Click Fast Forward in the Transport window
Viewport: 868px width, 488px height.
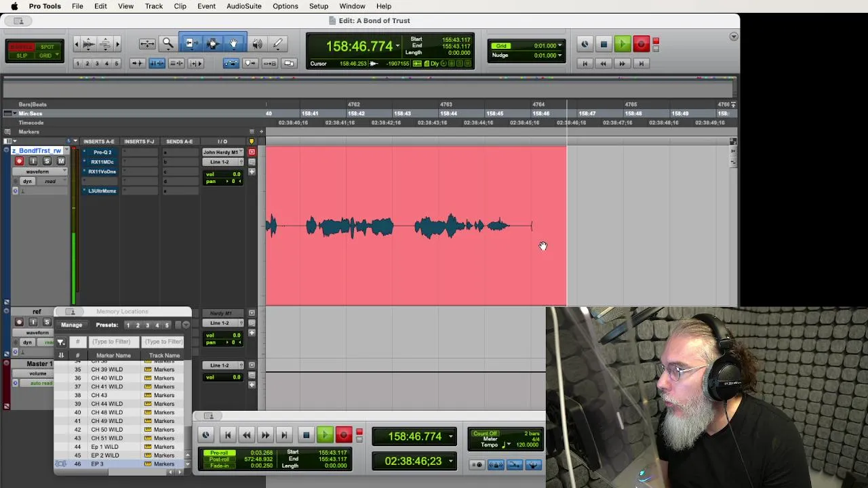(x=265, y=435)
